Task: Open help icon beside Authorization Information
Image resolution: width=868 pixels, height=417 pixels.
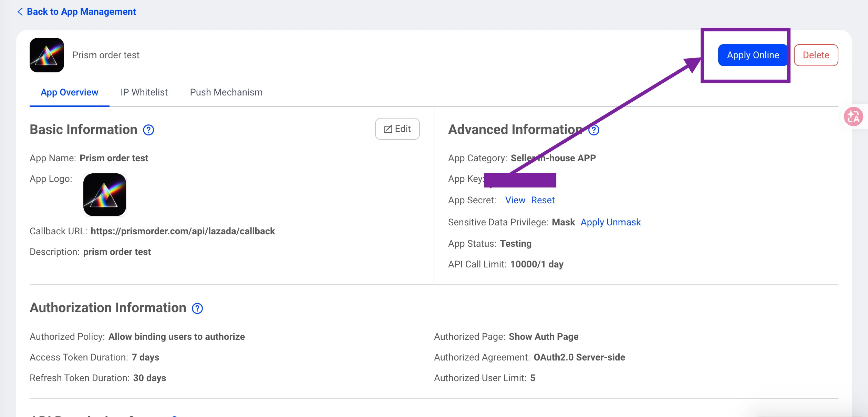Action: [x=197, y=308]
